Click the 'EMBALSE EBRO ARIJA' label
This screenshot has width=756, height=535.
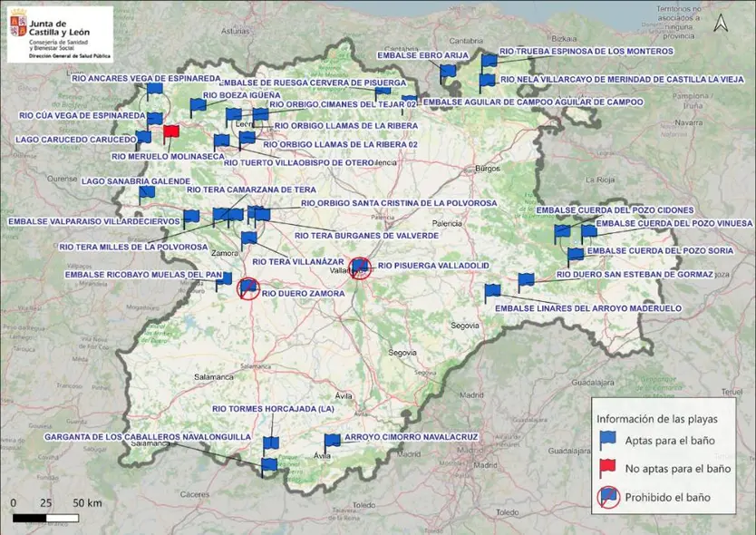(x=422, y=56)
